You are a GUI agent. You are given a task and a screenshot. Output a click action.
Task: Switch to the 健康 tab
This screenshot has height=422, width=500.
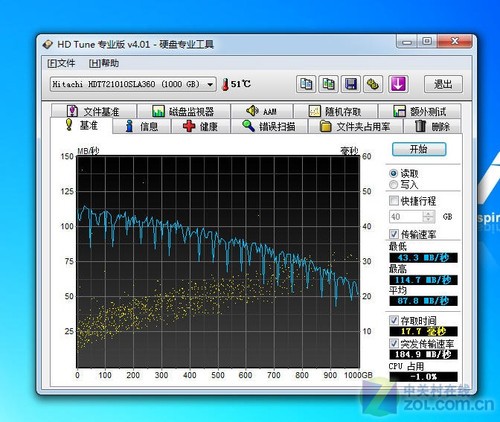tap(201, 126)
